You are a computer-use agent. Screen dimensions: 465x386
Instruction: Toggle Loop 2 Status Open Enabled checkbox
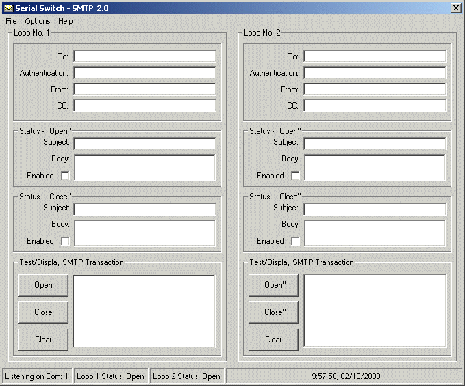[x=295, y=175]
